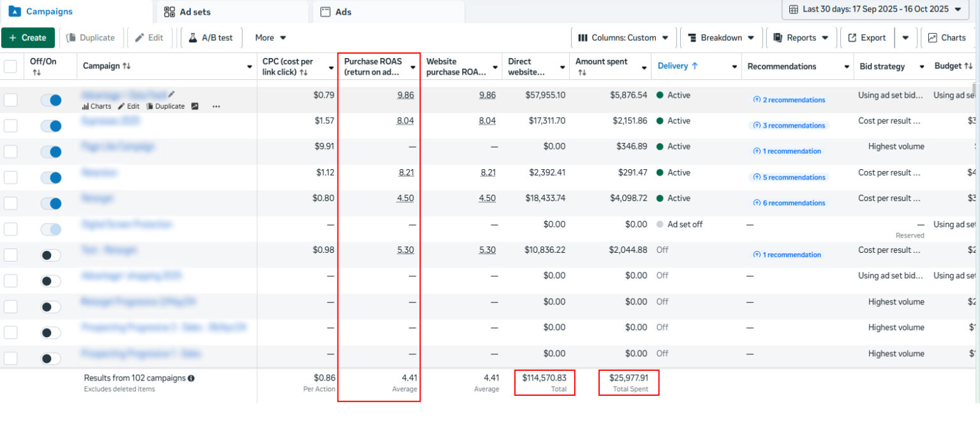Click the pencil icon beside the first campaign name
The image size is (980, 422).
(x=171, y=94)
